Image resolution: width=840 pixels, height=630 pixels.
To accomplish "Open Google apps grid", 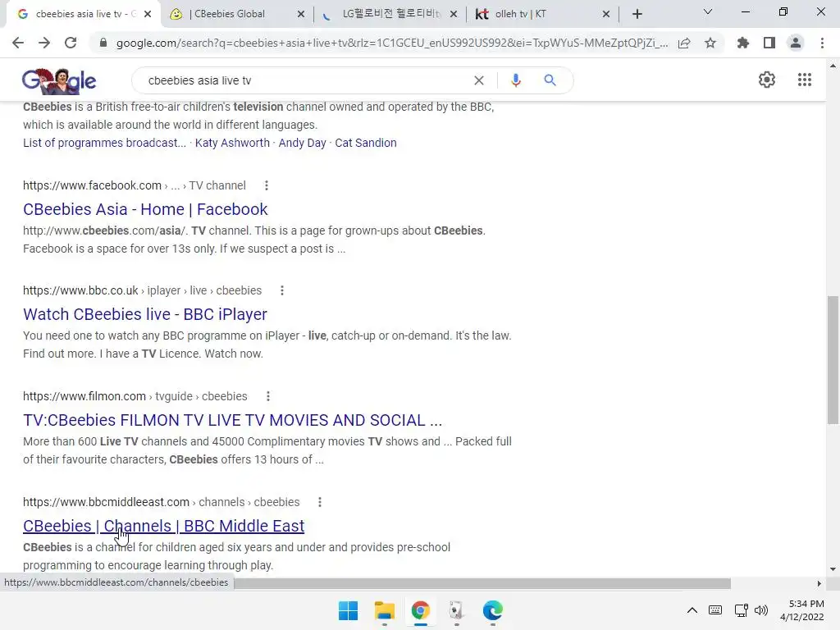I will point(804,80).
